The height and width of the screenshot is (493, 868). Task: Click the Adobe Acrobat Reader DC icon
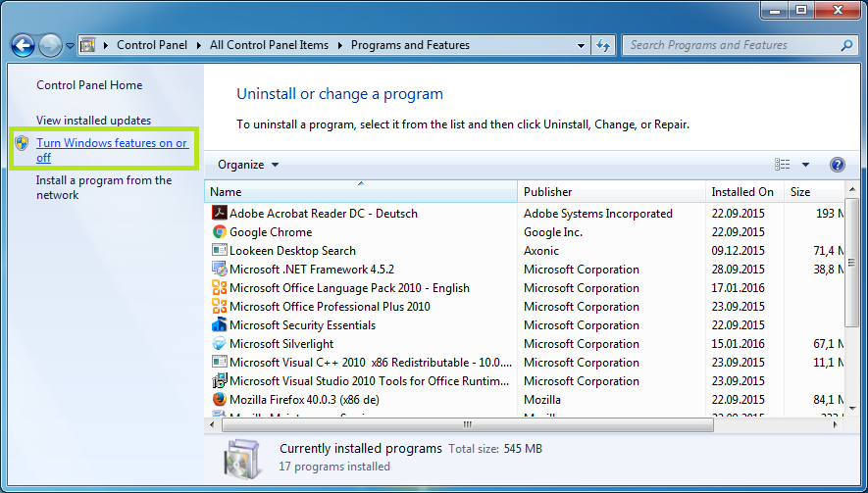[x=220, y=213]
